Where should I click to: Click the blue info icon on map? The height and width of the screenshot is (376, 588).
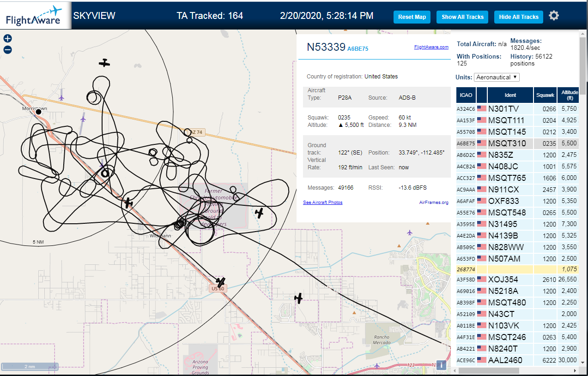(441, 365)
